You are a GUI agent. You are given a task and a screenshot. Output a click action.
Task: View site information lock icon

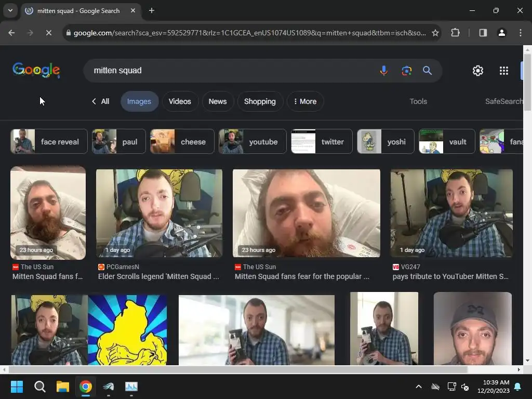click(68, 33)
